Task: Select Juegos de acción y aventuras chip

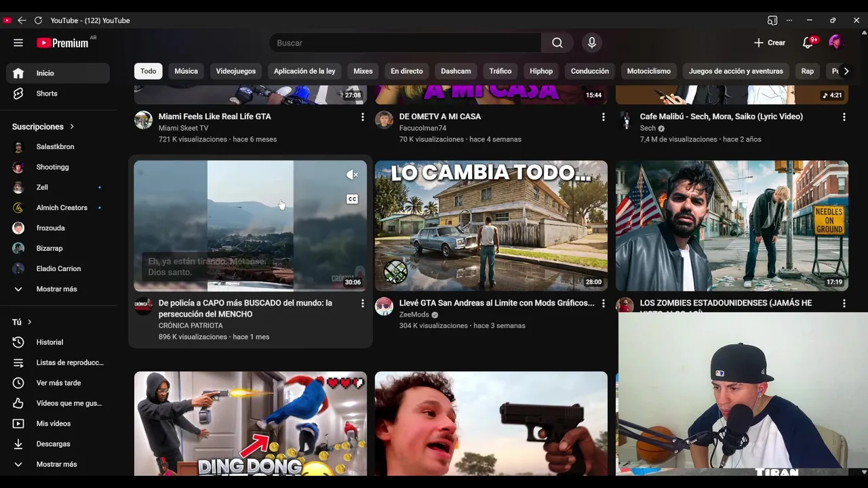Action: pyautogui.click(x=736, y=71)
